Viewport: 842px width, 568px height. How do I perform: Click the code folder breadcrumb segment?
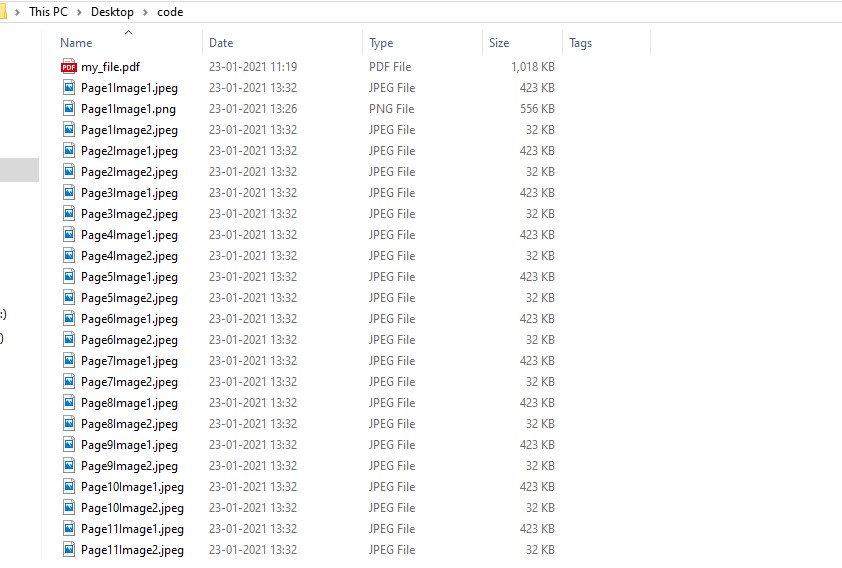[170, 12]
